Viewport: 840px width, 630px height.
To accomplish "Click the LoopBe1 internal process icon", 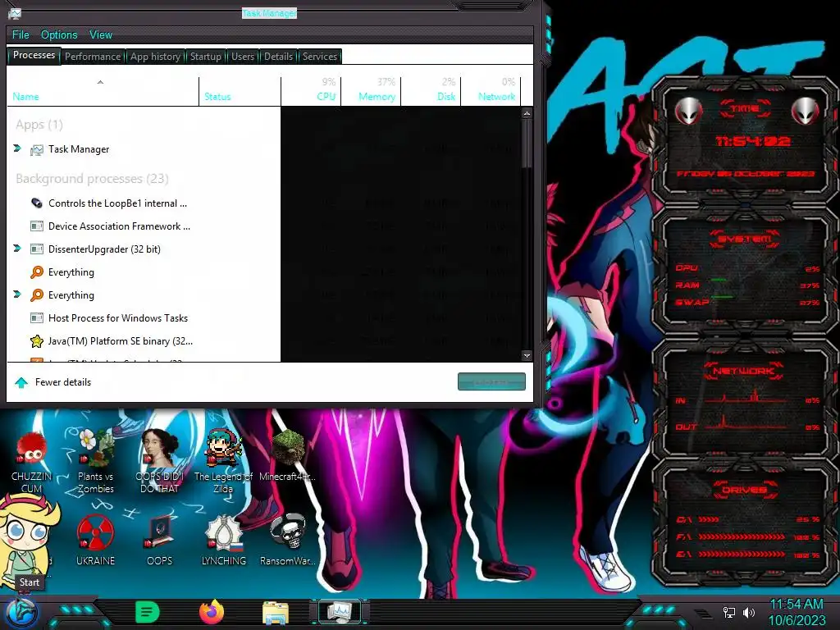I will tap(36, 203).
